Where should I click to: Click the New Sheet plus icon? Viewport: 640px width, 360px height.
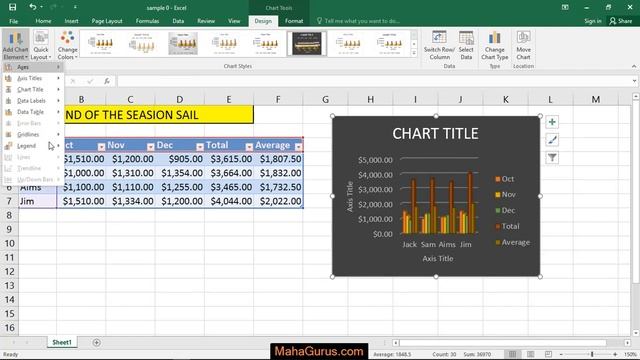[96, 342]
